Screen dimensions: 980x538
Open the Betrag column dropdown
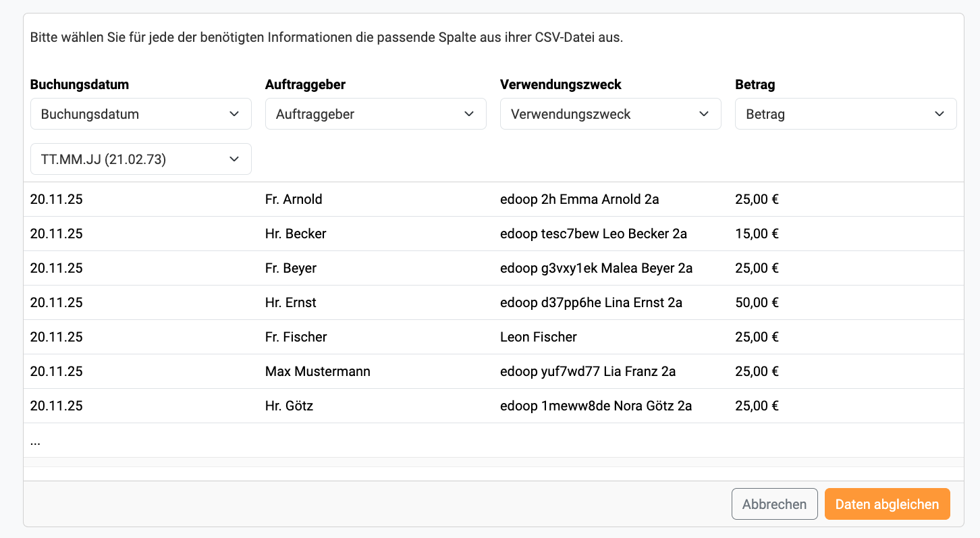pyautogui.click(x=845, y=114)
